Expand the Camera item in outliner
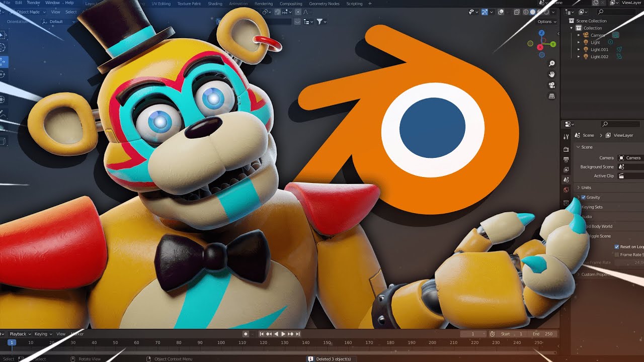The height and width of the screenshot is (362, 644). 579,35
